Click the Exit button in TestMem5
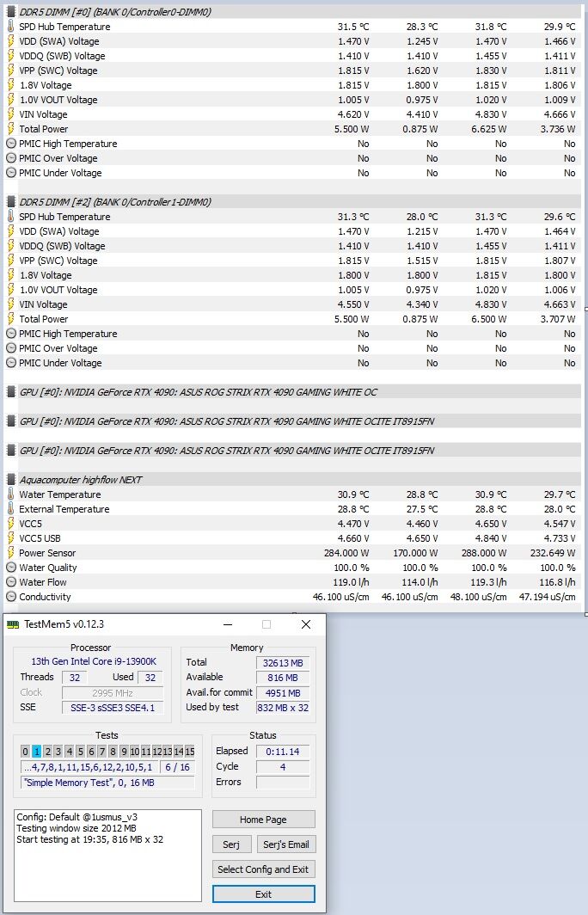The height and width of the screenshot is (915, 588). (264, 894)
